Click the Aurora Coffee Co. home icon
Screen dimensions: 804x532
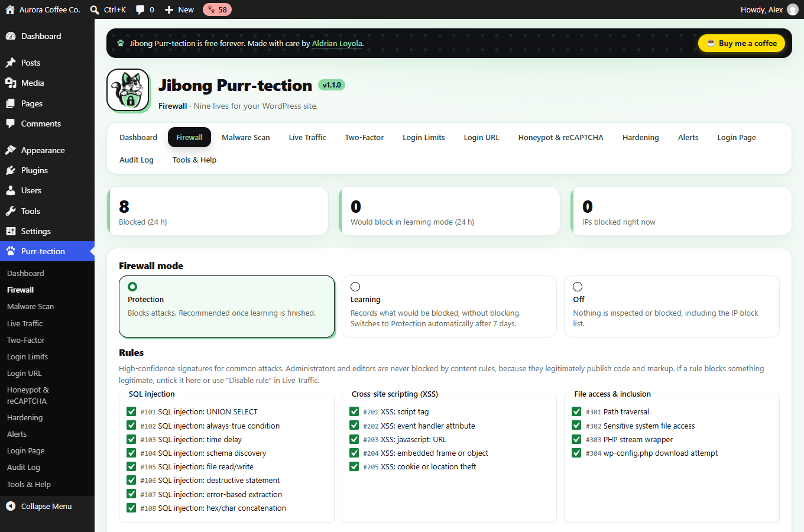click(10, 9)
